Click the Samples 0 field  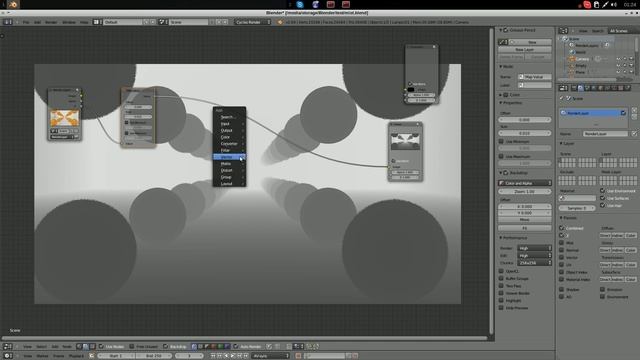[x=577, y=208]
